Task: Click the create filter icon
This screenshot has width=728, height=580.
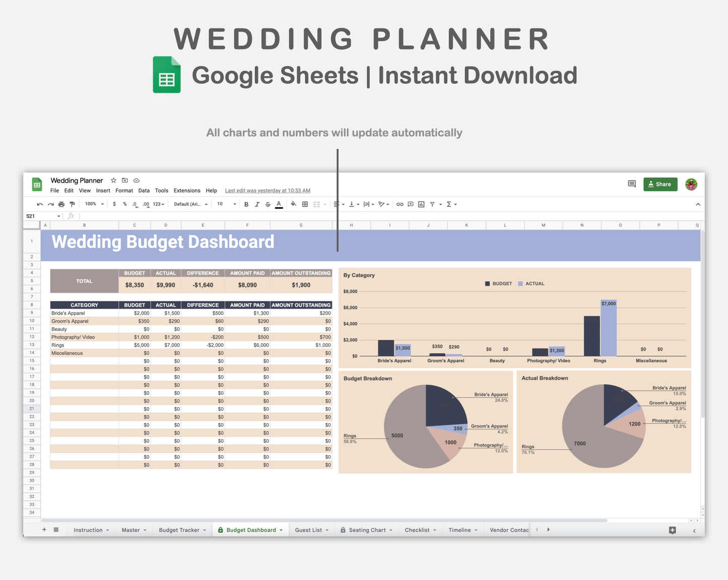Action: coord(431,204)
